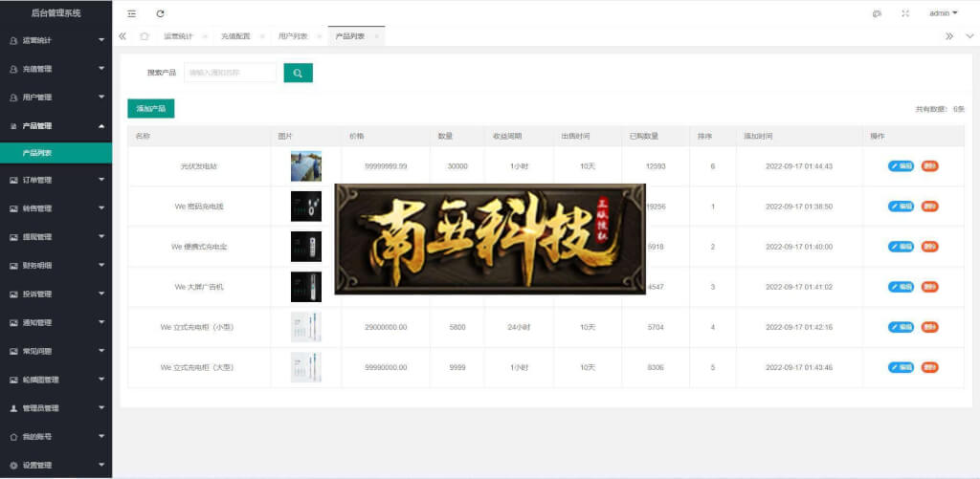Switch to the 运营统计 tab
Screen dimensions: 980x479
coord(178,36)
